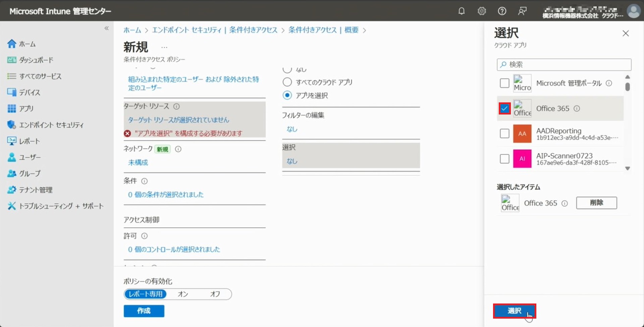This screenshot has width=644, height=327.
Task: Click the Microsoft 管理ポータル info icon
Action: (x=609, y=83)
